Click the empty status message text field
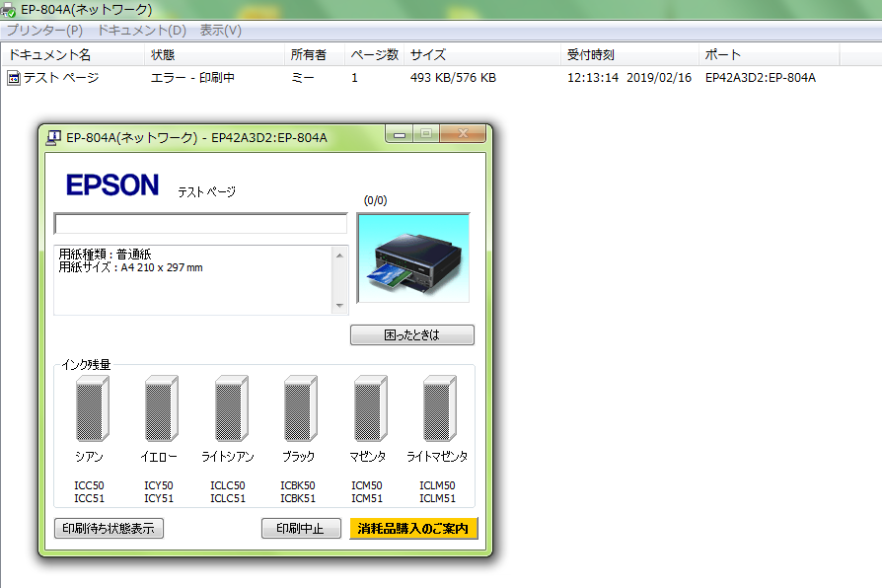 (x=201, y=224)
